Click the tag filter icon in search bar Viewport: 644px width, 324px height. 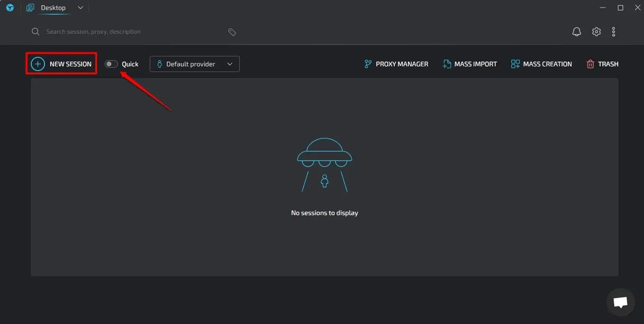[x=232, y=31]
